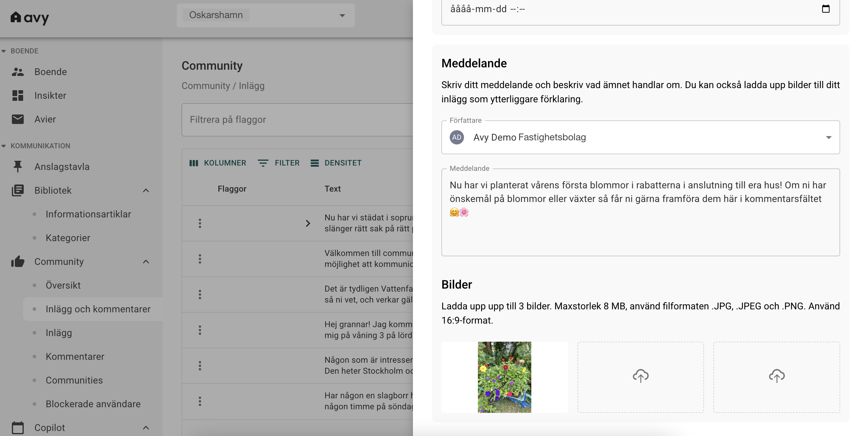Click the DENSITET button

click(336, 163)
